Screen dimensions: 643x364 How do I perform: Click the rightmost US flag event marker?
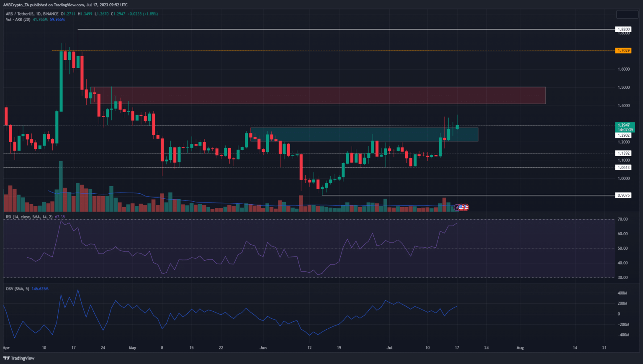click(x=466, y=207)
